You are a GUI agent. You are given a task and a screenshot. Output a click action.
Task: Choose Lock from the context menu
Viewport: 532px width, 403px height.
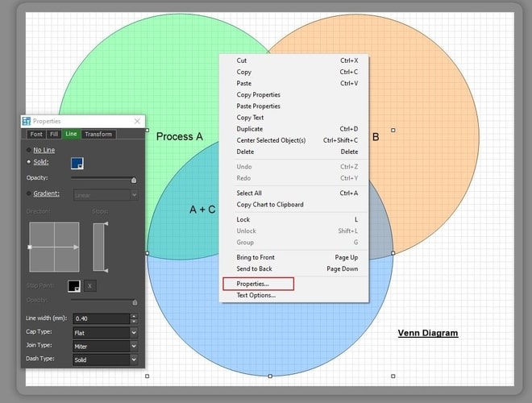294,219
